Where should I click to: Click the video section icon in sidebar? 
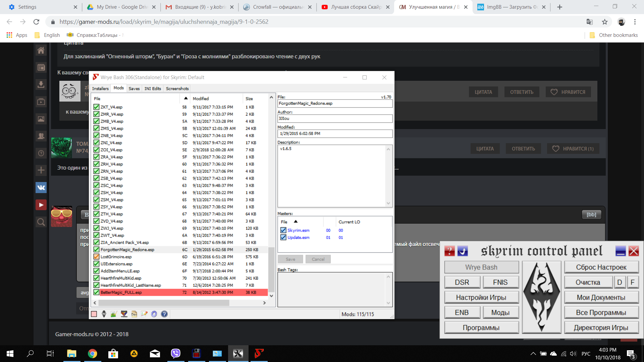click(41, 102)
